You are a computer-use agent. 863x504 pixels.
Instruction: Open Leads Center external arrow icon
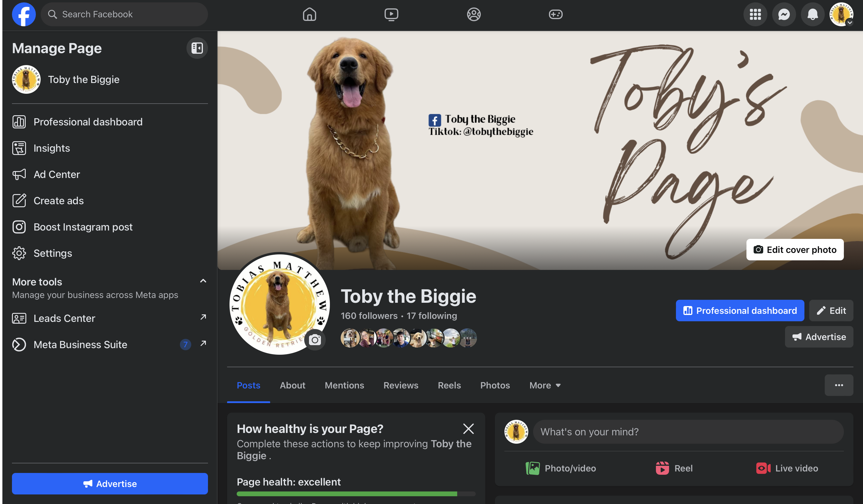pos(203,317)
